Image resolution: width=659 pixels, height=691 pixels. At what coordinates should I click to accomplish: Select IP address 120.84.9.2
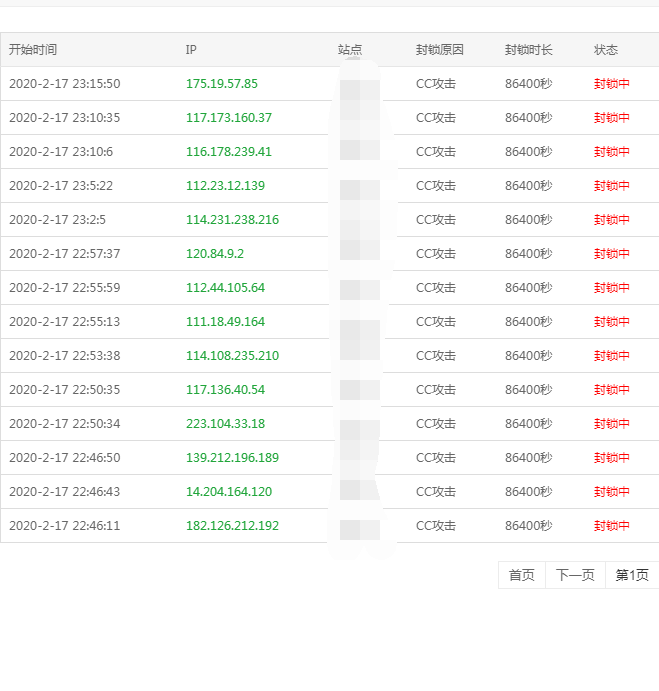pos(214,254)
